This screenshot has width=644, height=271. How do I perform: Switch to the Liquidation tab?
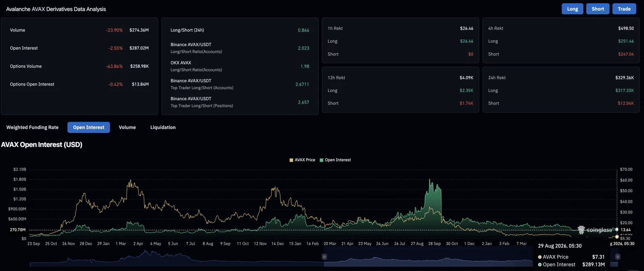[x=163, y=127]
